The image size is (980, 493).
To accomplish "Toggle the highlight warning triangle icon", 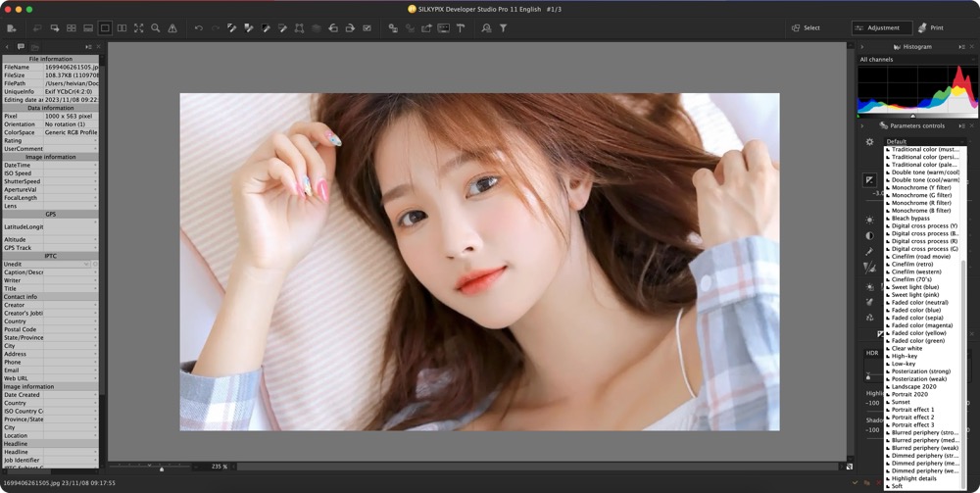I will coord(172,28).
